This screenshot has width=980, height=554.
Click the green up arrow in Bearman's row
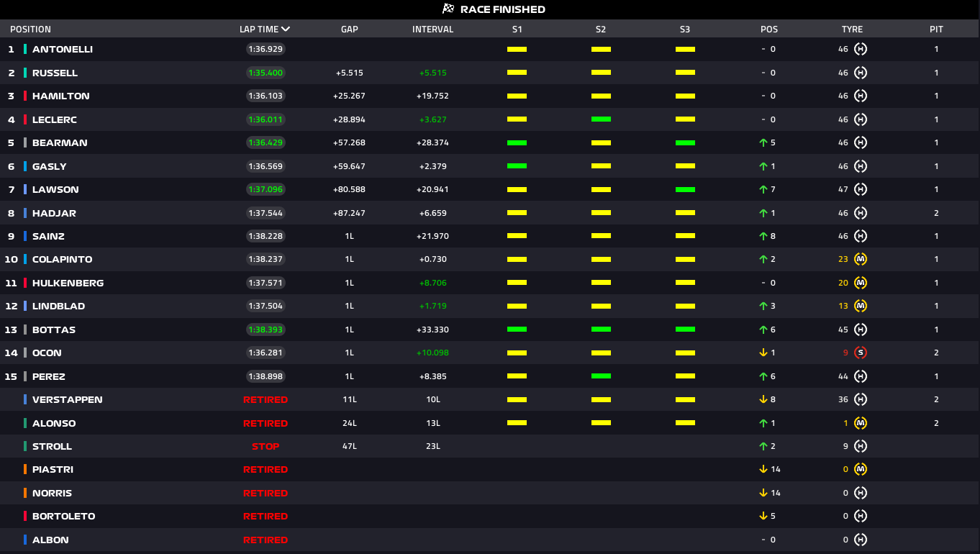(763, 142)
